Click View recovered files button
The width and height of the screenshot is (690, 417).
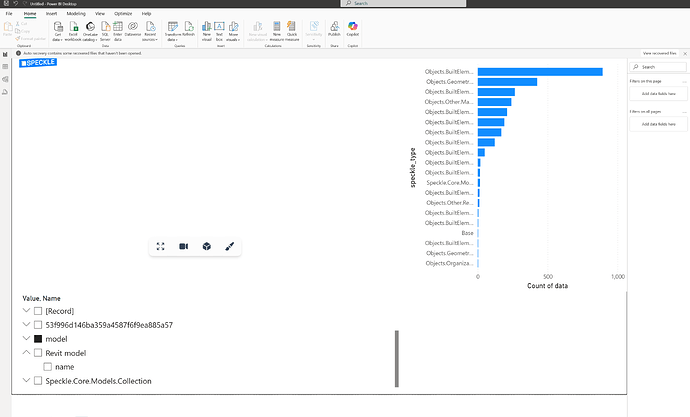(x=660, y=53)
